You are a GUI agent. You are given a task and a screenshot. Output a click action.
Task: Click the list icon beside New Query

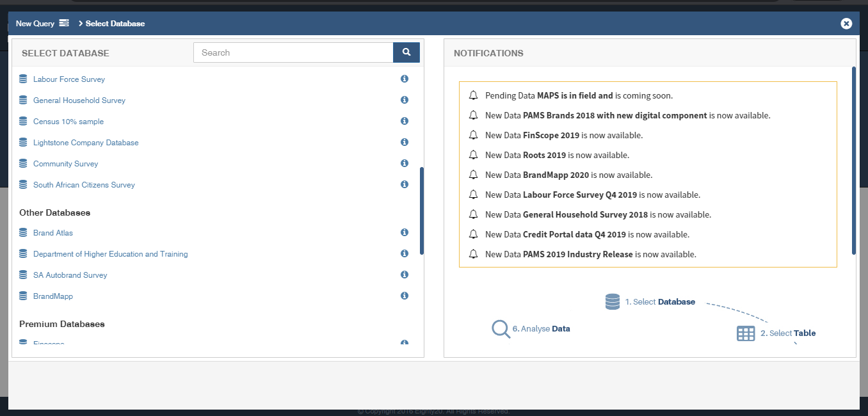pos(64,23)
